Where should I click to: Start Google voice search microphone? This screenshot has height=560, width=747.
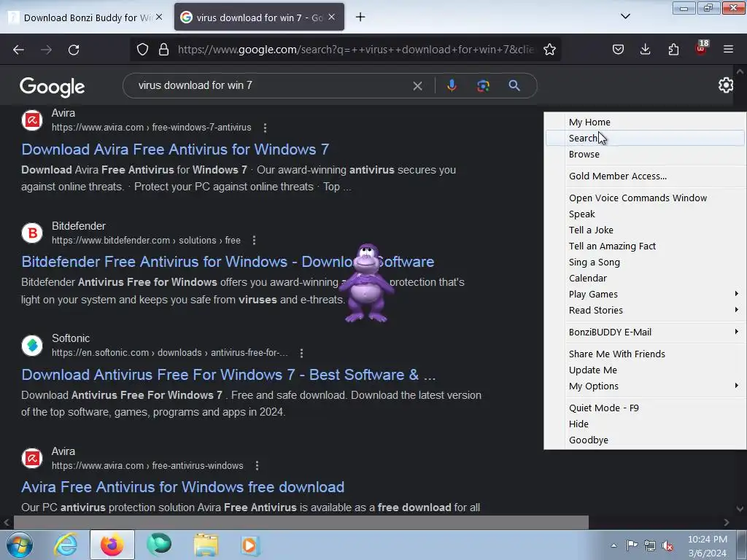[x=452, y=86]
